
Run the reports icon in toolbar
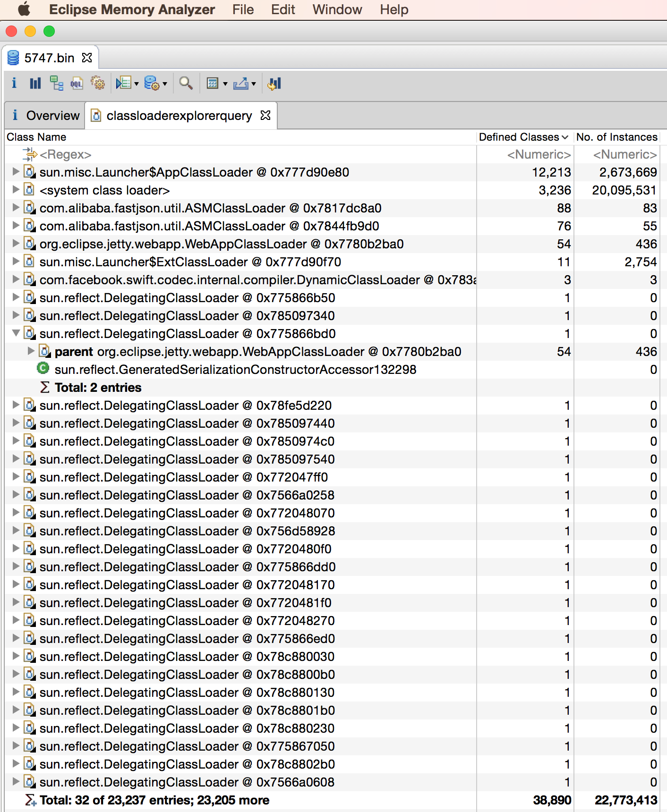pyautogui.click(x=124, y=84)
